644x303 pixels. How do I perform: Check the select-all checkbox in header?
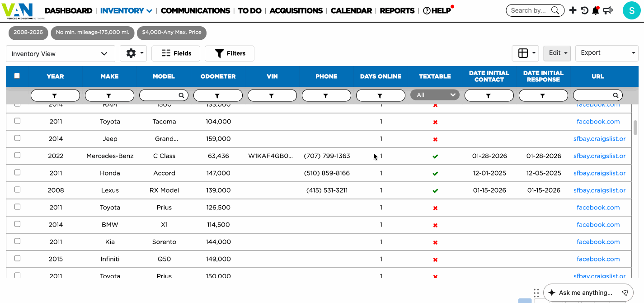17,76
